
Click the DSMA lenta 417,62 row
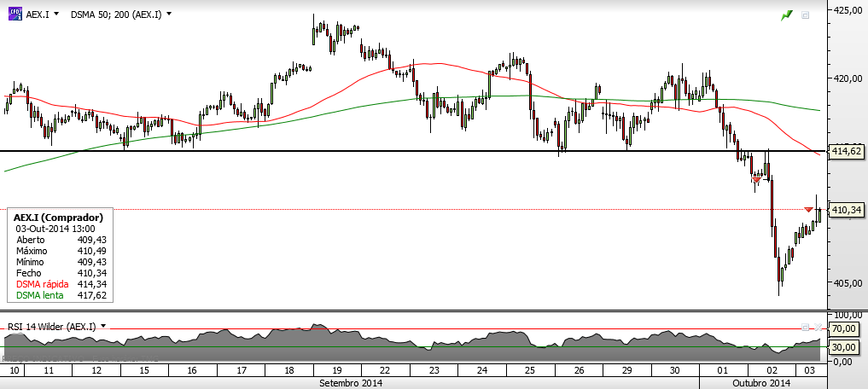61,295
